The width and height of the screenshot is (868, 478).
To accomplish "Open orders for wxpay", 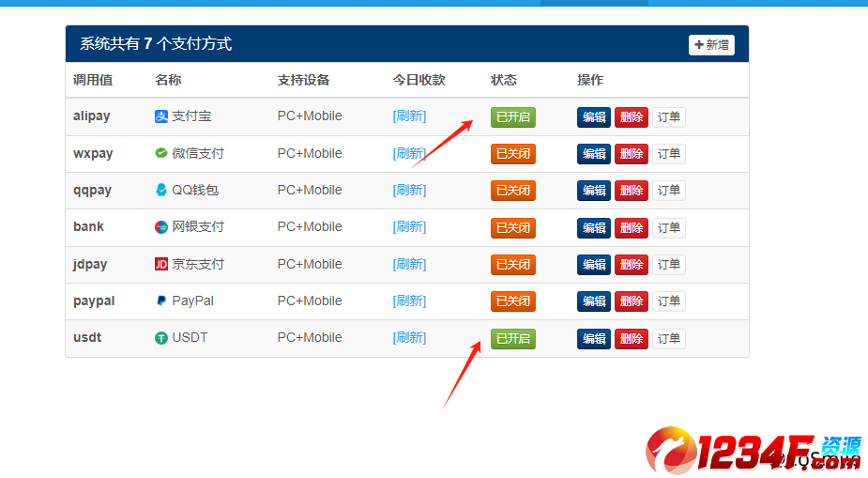I will (669, 154).
